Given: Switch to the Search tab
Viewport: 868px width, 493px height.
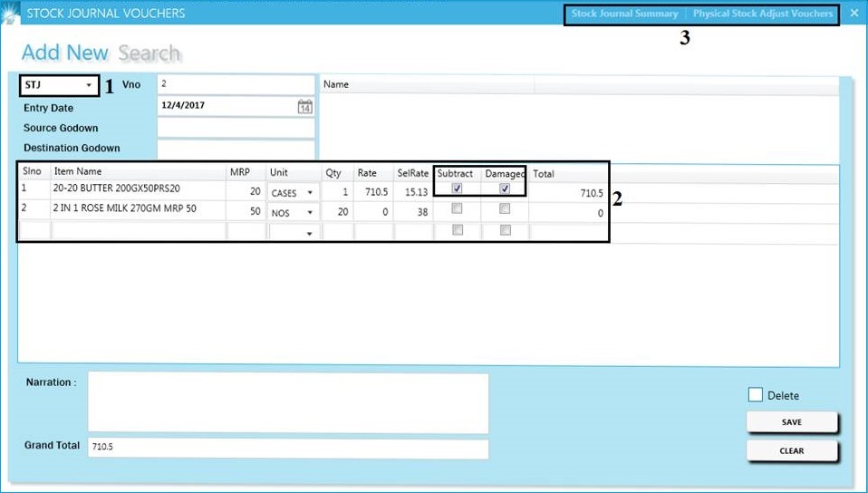Looking at the screenshot, I should (149, 53).
